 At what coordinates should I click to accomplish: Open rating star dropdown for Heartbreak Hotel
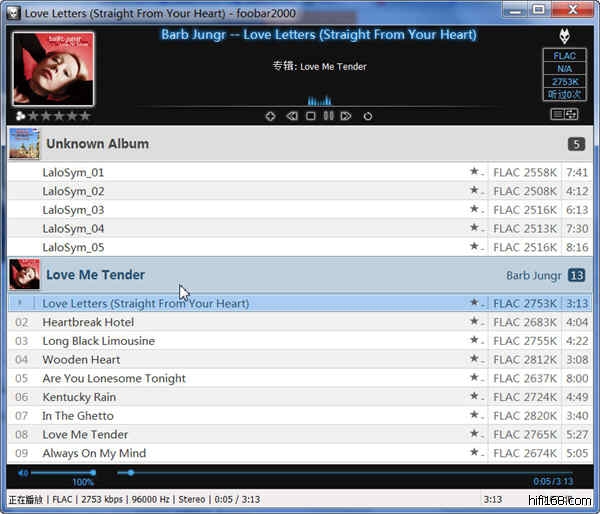pyautogui.click(x=476, y=322)
